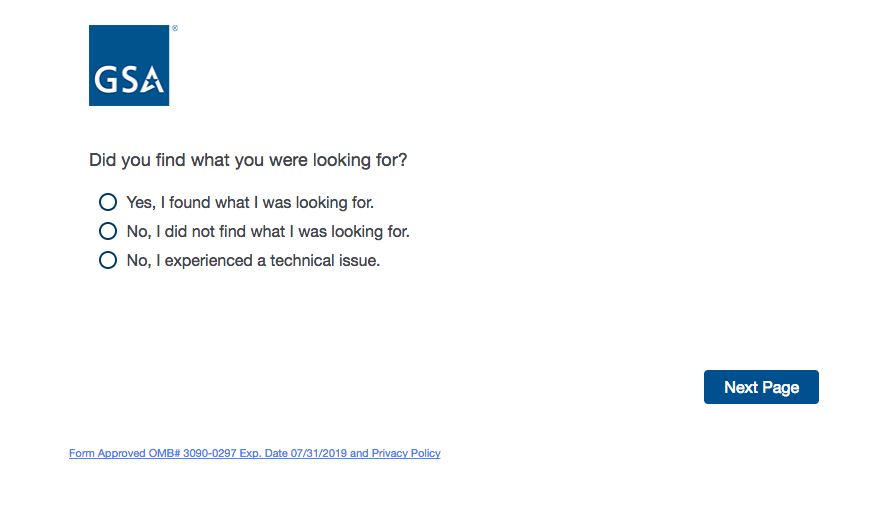Click the word "Next" on the blue button
The width and height of the screenshot is (873, 509).
coord(741,387)
